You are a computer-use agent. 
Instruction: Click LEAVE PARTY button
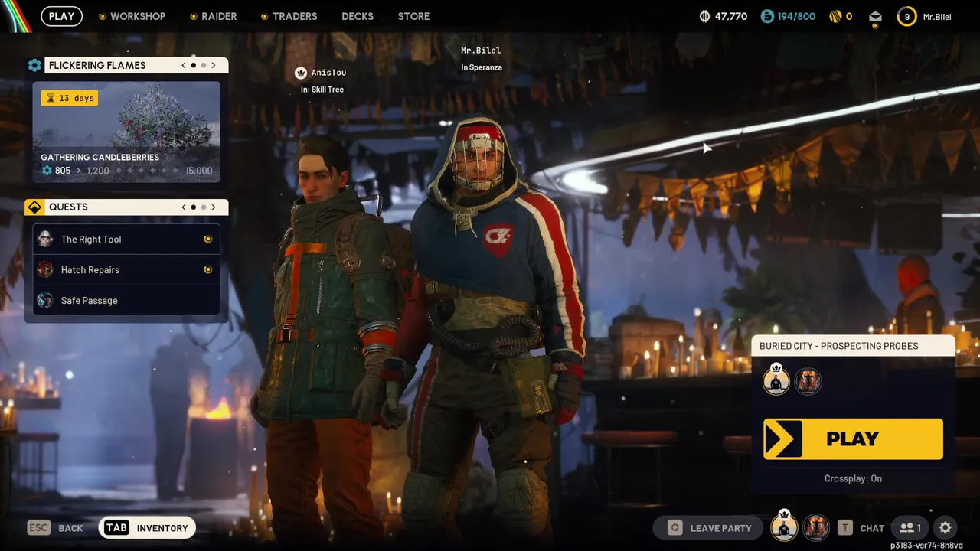click(707, 527)
